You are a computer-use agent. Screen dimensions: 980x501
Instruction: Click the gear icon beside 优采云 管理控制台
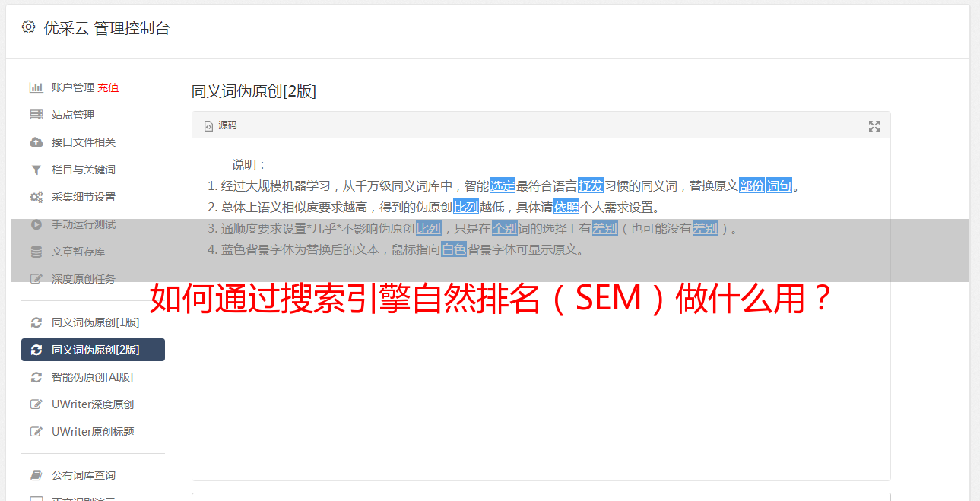coord(28,27)
